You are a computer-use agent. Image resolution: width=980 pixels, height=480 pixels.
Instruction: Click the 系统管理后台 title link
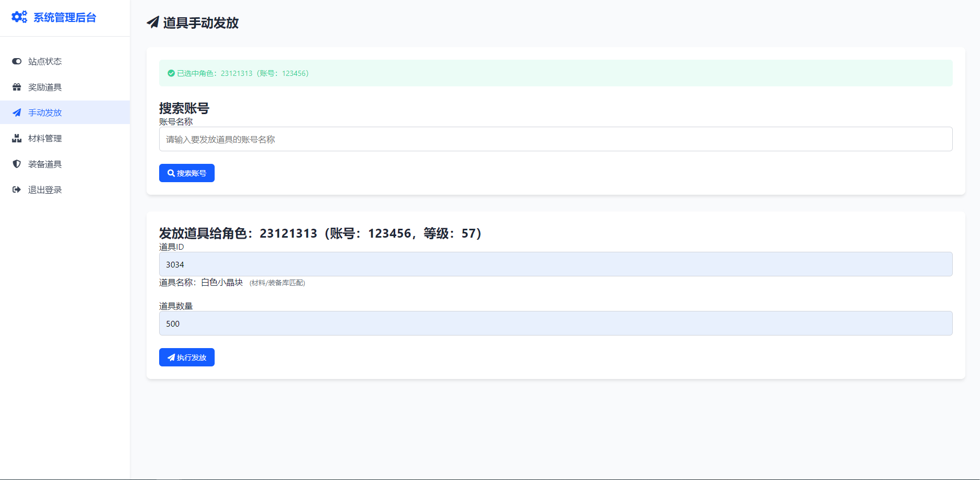[x=65, y=17]
